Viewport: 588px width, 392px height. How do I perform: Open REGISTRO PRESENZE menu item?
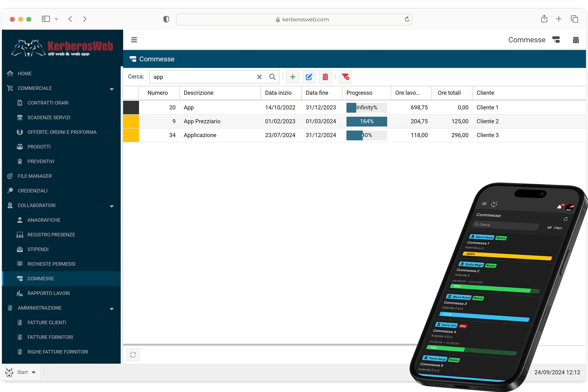pyautogui.click(x=61, y=234)
